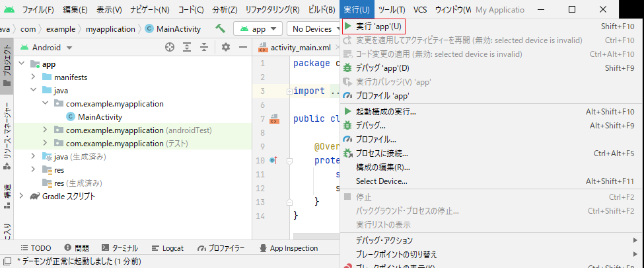Open the リソース・マネージャー side tool window
The image size is (644, 268).
click(7, 137)
